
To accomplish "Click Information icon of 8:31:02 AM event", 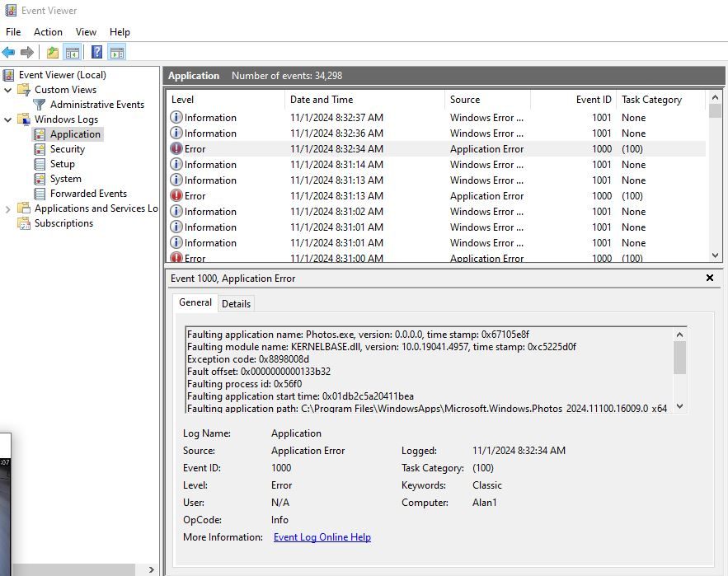I will tap(176, 211).
